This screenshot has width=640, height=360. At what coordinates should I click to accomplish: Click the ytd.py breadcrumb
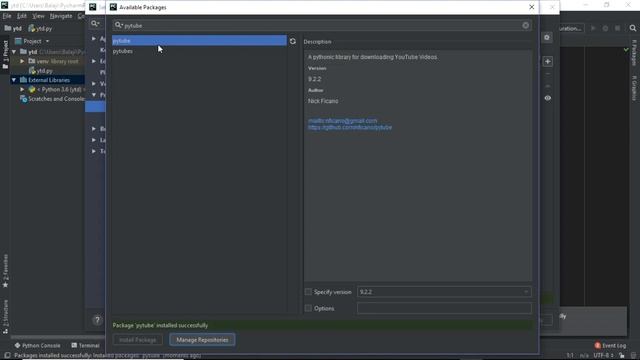tap(40, 29)
